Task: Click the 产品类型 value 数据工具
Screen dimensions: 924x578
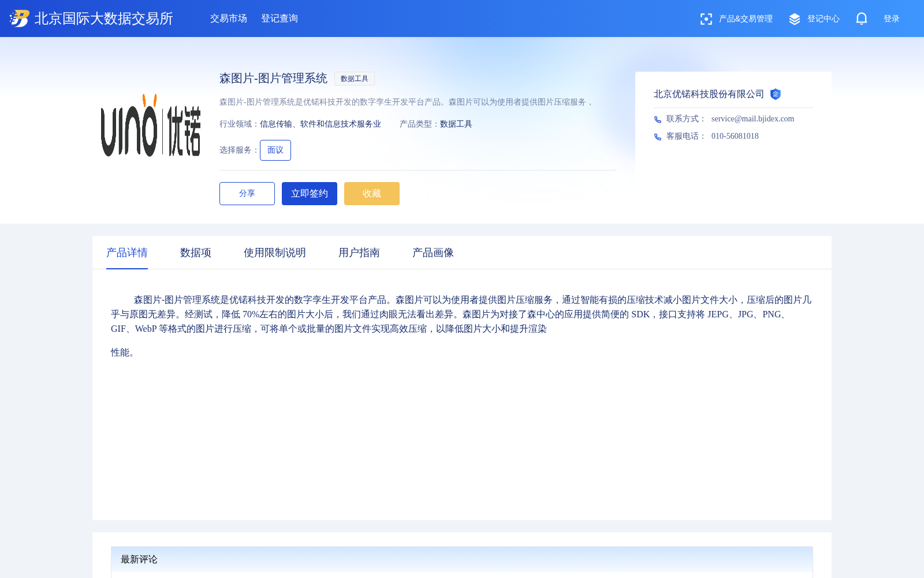Action: coord(456,124)
